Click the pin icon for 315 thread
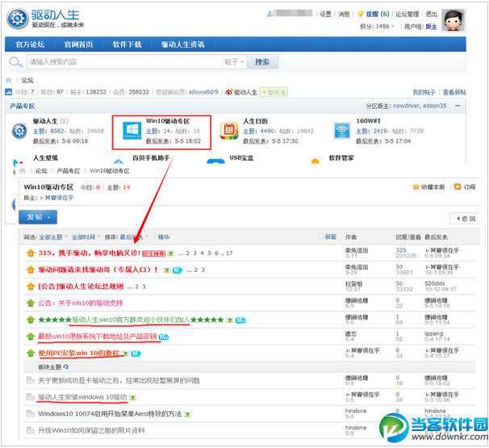 coord(30,253)
